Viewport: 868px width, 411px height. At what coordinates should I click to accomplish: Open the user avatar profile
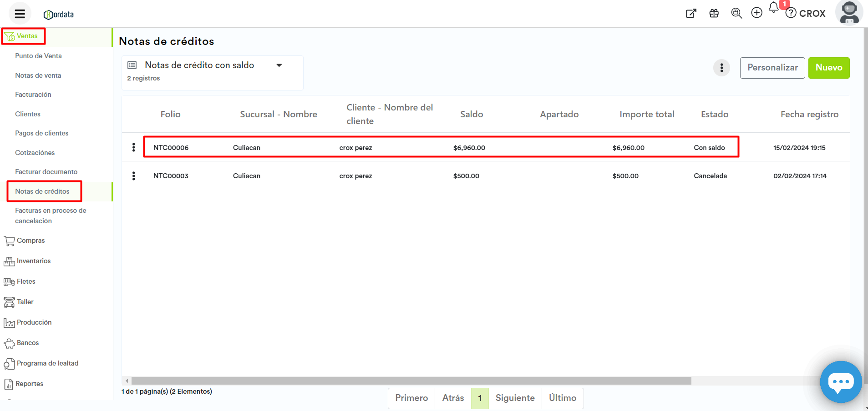point(849,13)
